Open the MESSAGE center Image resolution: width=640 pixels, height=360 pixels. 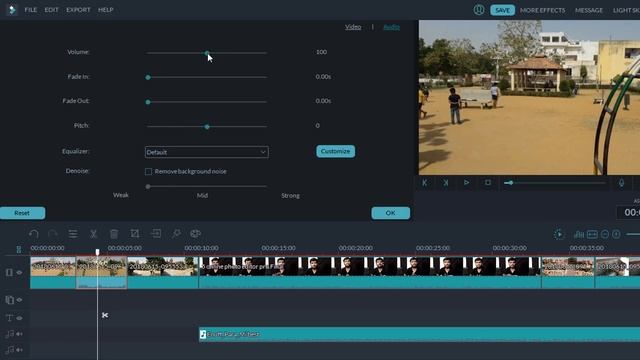tap(589, 10)
